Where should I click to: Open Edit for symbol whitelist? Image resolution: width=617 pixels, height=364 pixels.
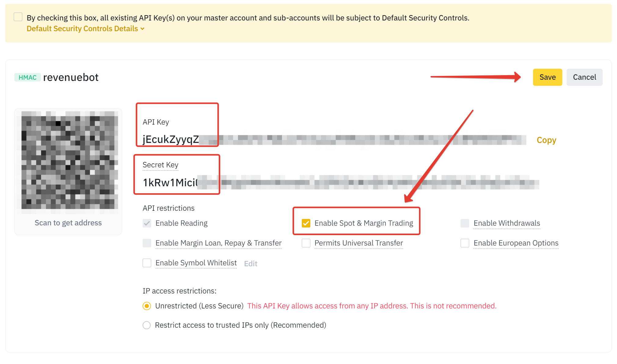pyautogui.click(x=251, y=264)
